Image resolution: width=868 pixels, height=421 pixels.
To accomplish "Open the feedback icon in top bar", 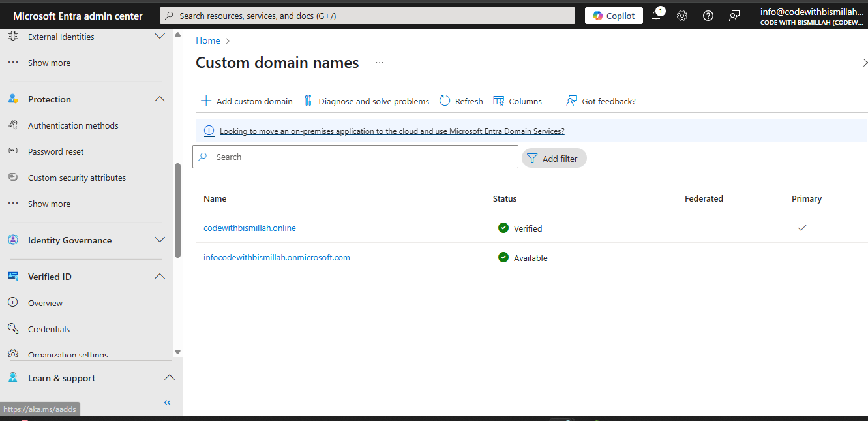I will [734, 16].
